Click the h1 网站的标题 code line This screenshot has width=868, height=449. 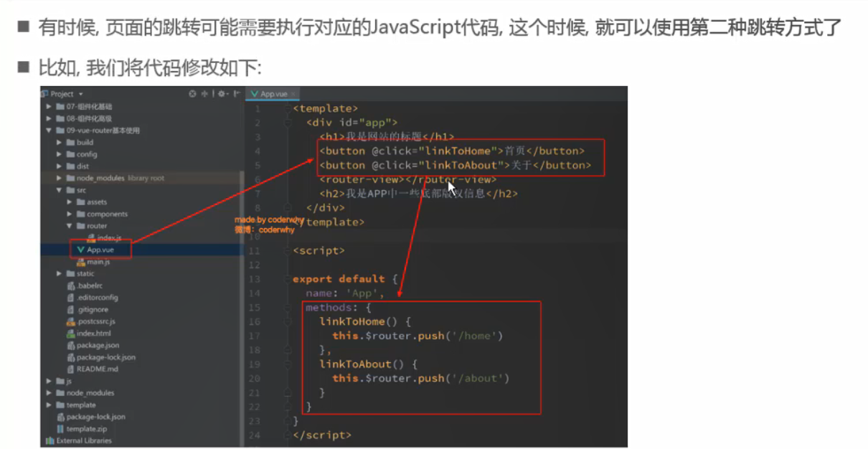[x=387, y=136]
